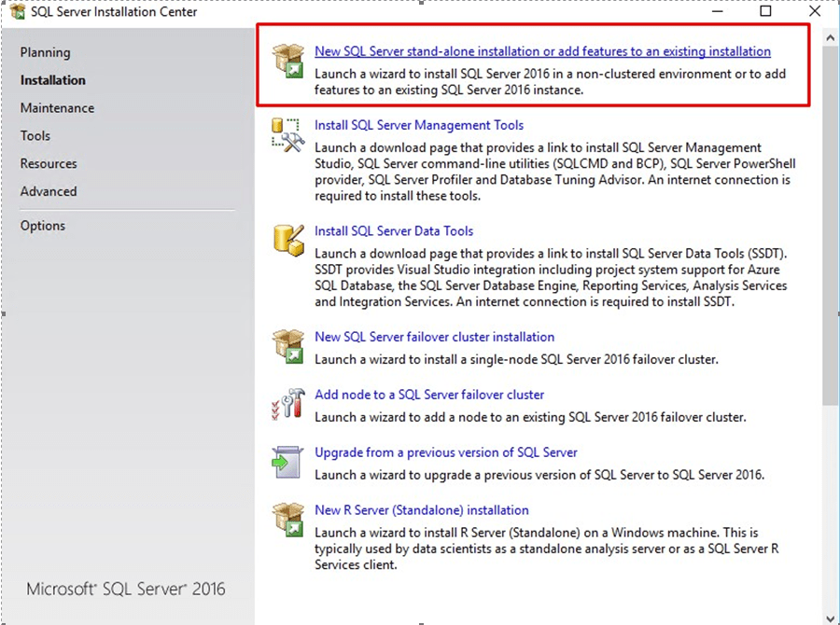Click the scrollbar down arrow
Viewport: 840px width, 625px height.
point(830,616)
